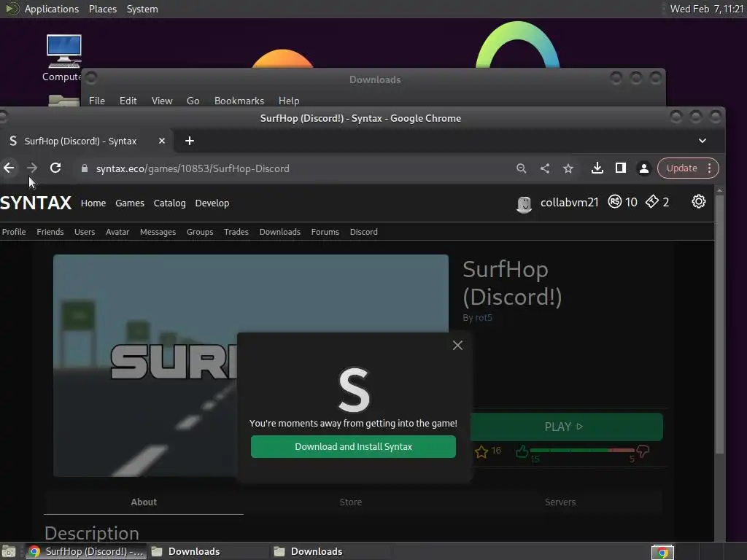747x560 pixels.
Task: Open Go menu in Downloads window
Action: [x=193, y=101]
